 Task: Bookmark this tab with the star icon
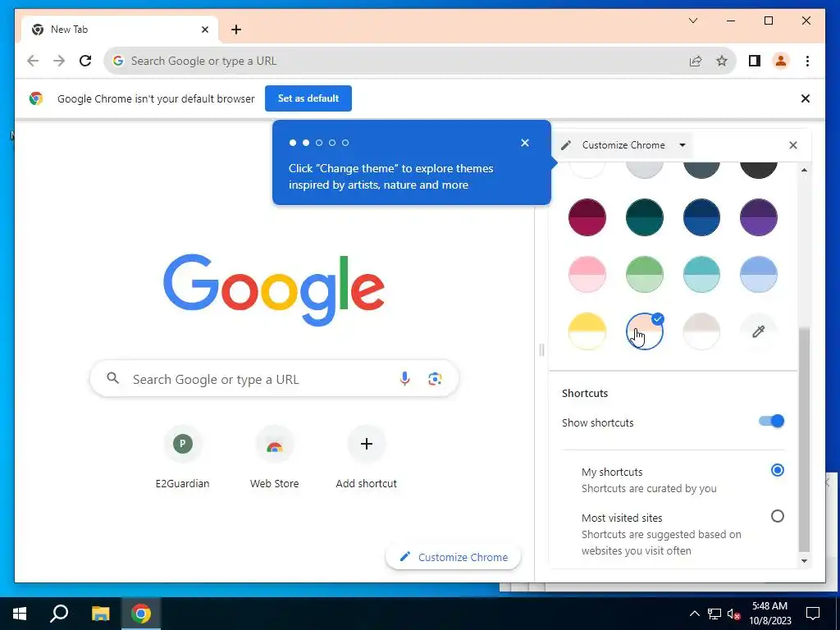tap(722, 61)
